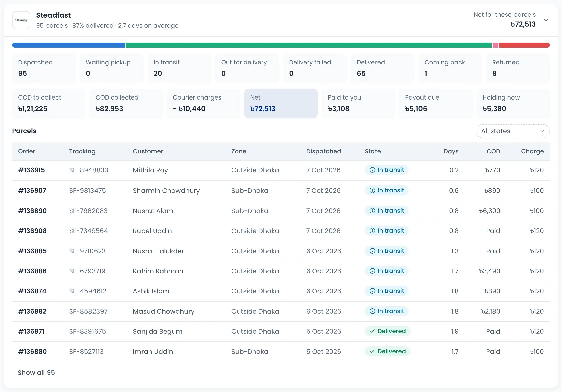Select the Net ৳72,513 summary card
The height and width of the screenshot is (392, 562).
point(281,104)
